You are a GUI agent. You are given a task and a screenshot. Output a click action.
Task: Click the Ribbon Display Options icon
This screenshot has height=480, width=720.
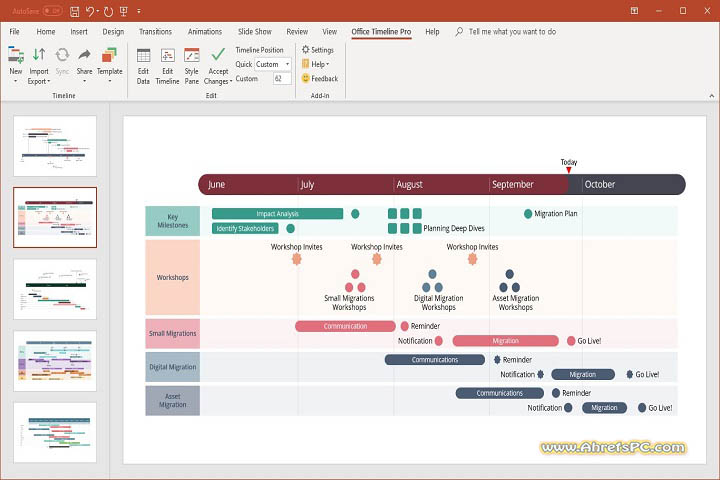click(634, 11)
